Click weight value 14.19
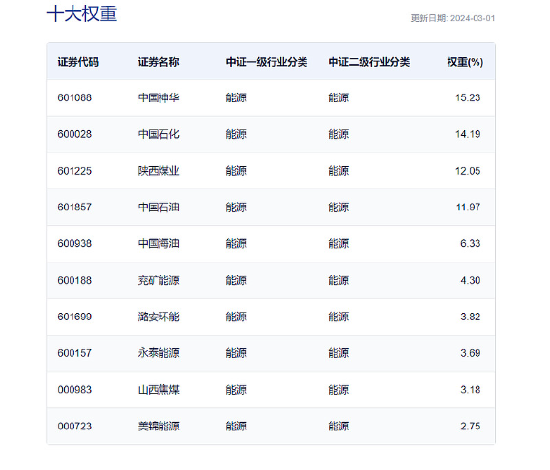 coord(468,134)
